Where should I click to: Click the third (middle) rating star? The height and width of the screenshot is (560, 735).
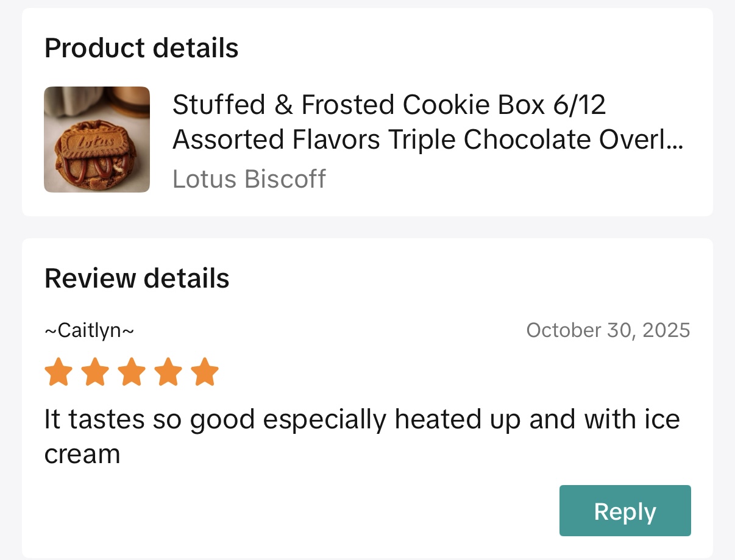tap(132, 372)
